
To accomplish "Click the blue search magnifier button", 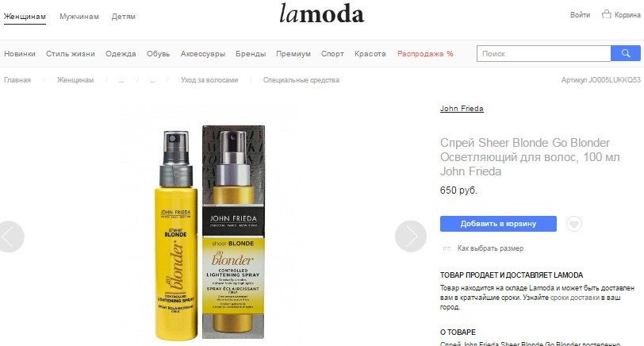I will coord(626,53).
